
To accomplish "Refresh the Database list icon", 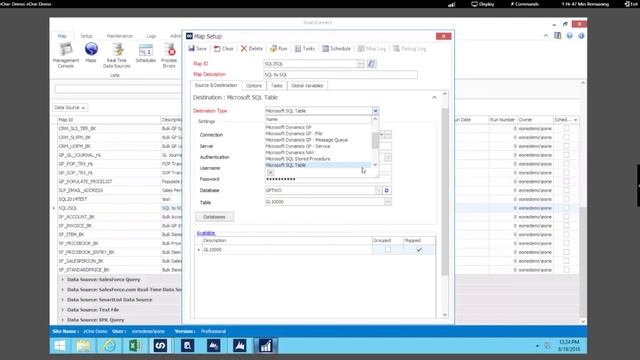I will coord(387,190).
